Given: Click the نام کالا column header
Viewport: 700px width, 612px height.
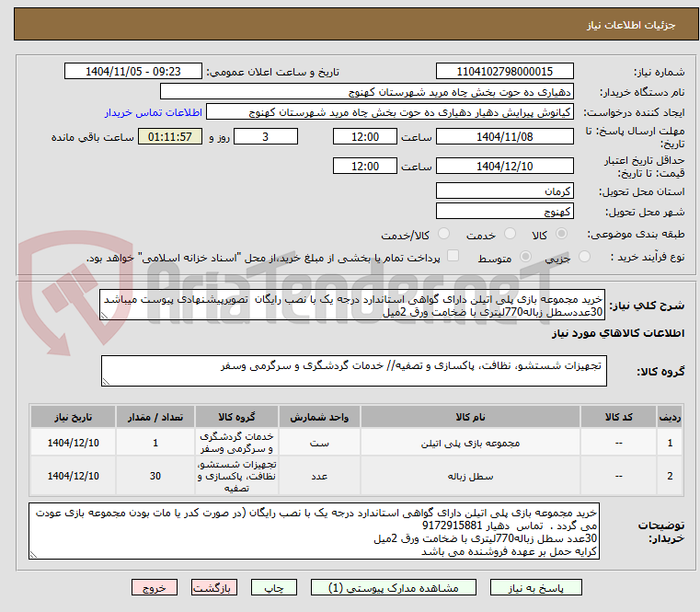Looking at the screenshot, I should [x=470, y=417].
